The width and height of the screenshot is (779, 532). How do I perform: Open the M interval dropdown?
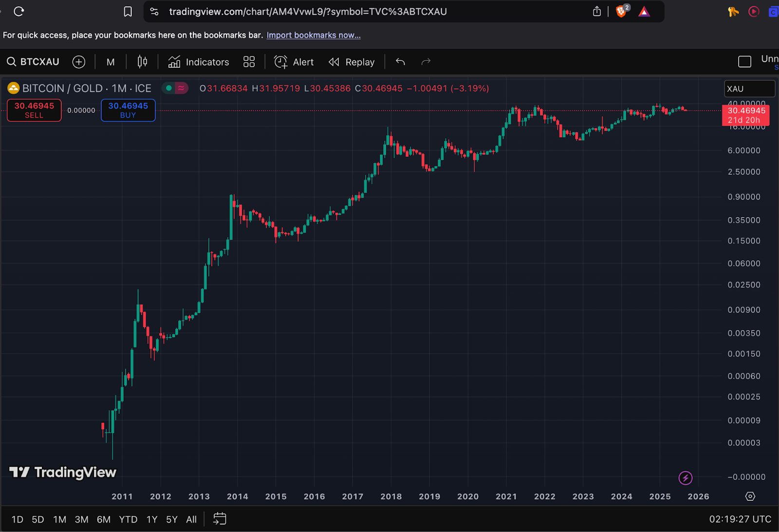[111, 61]
